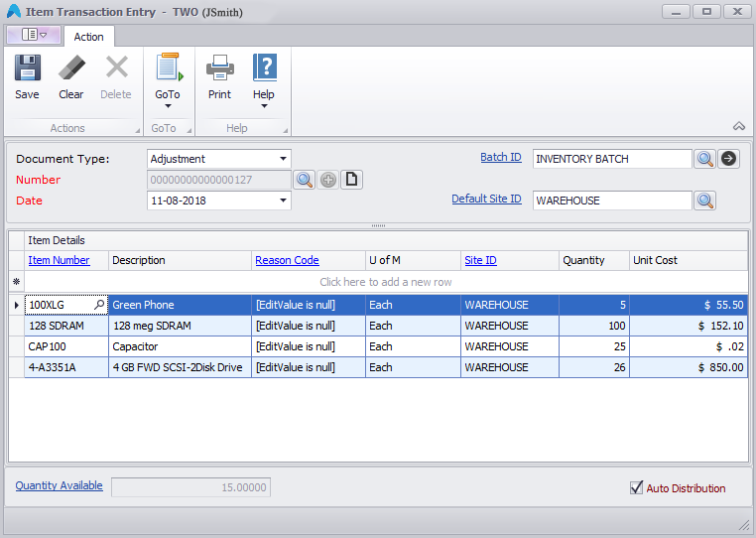The width and height of the screenshot is (756, 538).
Task: Toggle the Auto Distribution checkbox
Action: coord(636,487)
